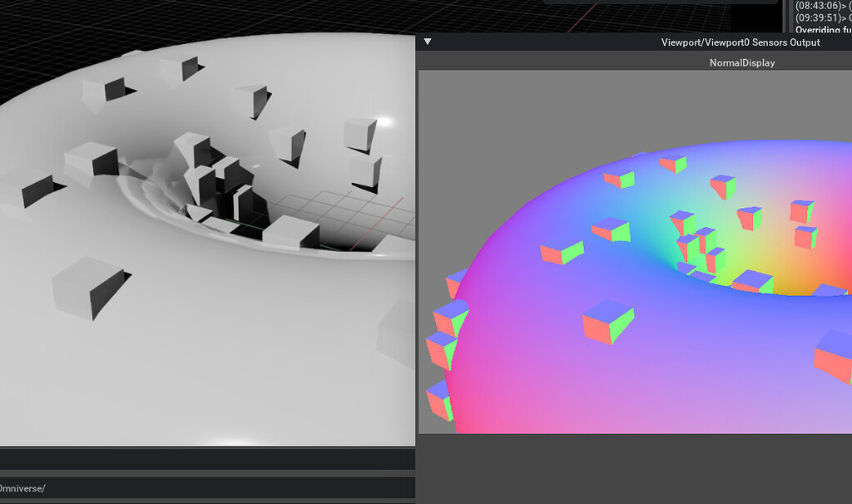
Task: Click the console panel scrollbar
Action: click(789, 17)
